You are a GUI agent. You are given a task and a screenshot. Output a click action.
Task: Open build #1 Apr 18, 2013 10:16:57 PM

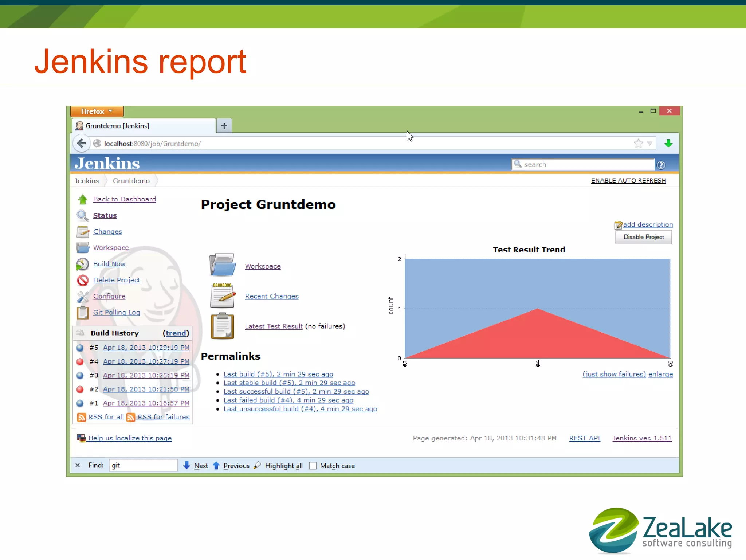tap(146, 403)
